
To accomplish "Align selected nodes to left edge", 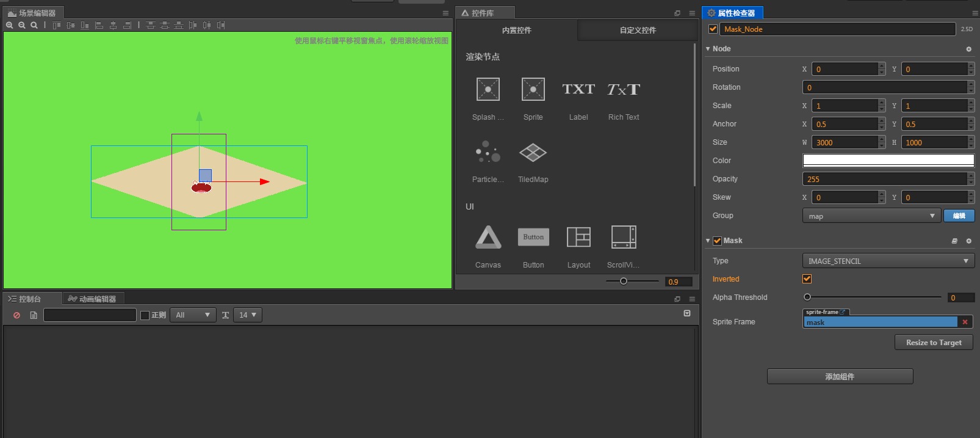I will click(x=99, y=25).
